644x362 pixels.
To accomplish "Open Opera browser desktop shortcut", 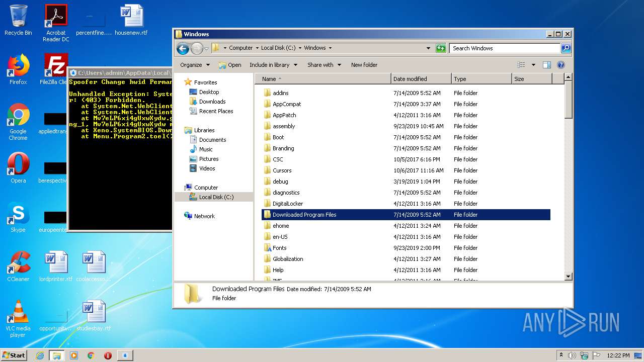I will pyautogui.click(x=18, y=168).
